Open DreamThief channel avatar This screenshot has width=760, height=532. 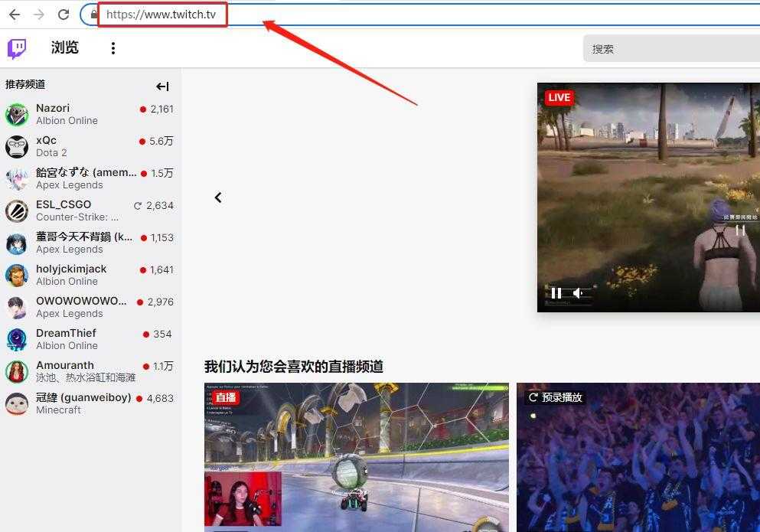[17, 339]
